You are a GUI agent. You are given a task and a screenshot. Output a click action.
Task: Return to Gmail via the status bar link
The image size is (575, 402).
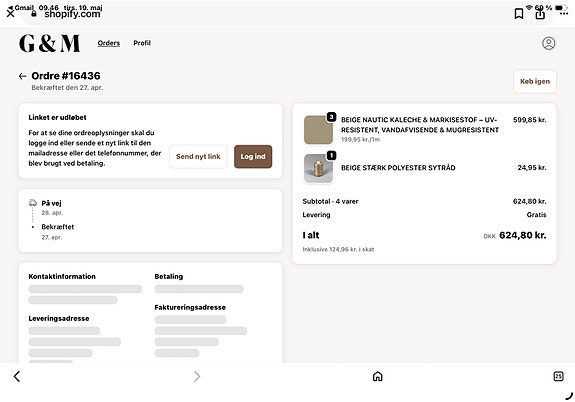tap(21, 7)
